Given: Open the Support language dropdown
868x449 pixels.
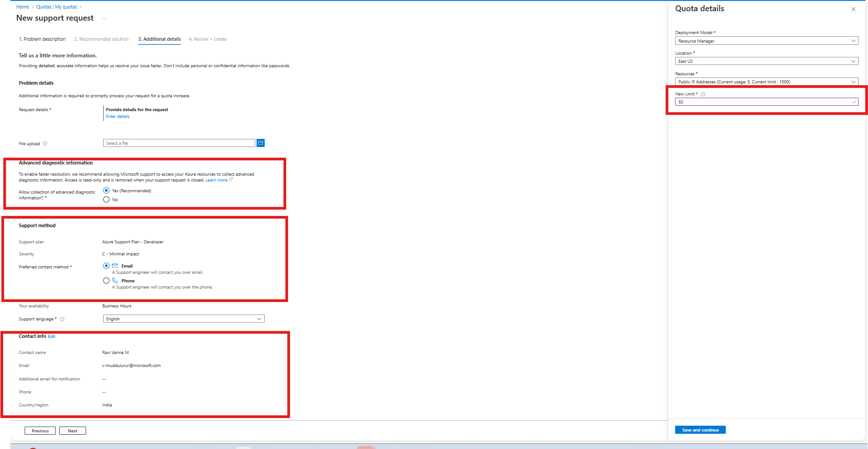Looking at the screenshot, I should point(184,319).
